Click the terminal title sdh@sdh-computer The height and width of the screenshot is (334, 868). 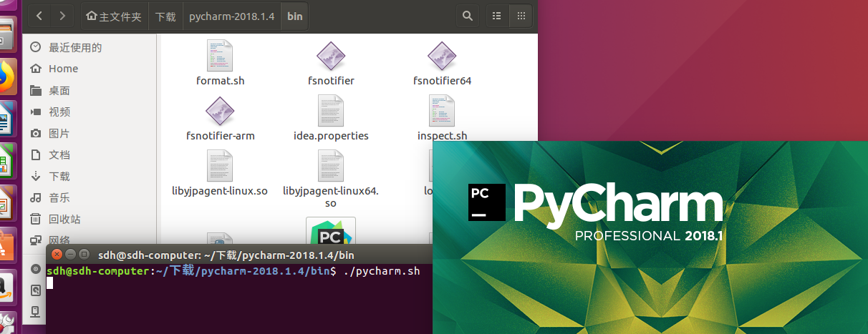pos(226,255)
